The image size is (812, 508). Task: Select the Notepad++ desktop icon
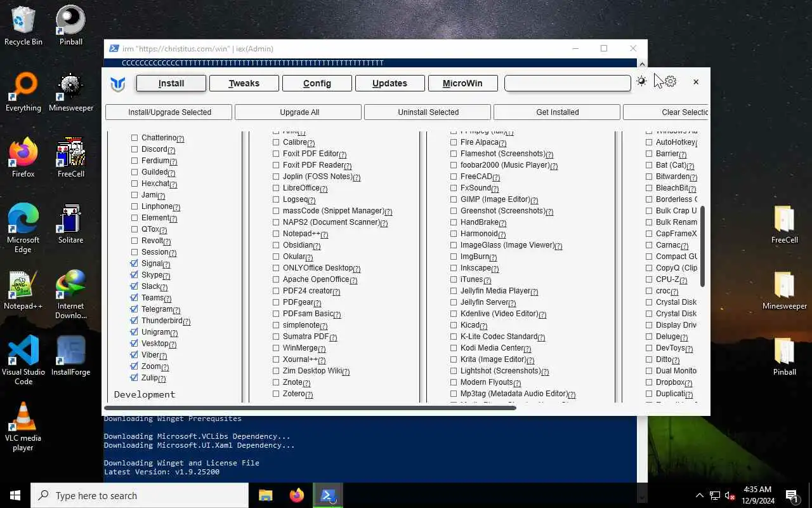[23, 290]
